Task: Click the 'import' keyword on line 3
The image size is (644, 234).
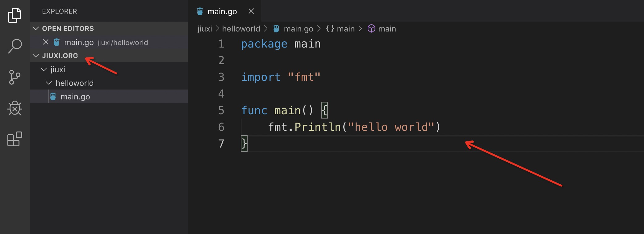Action: [x=261, y=77]
